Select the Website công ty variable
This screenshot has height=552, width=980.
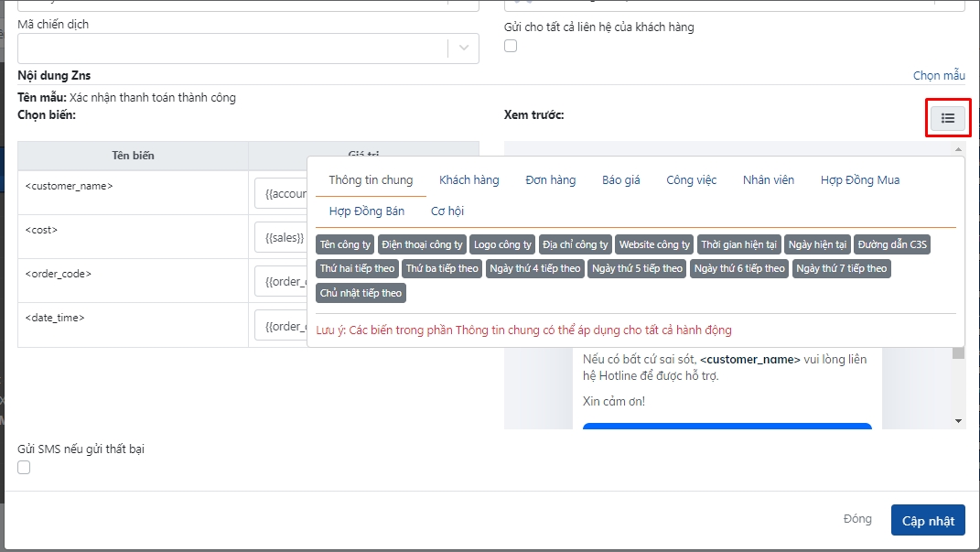coord(654,244)
